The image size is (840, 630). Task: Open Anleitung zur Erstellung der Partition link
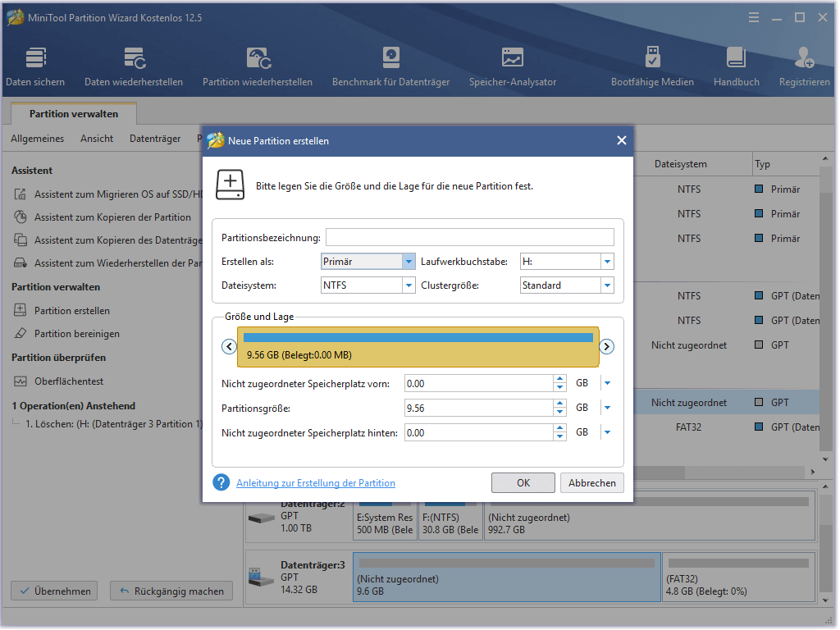pos(316,483)
